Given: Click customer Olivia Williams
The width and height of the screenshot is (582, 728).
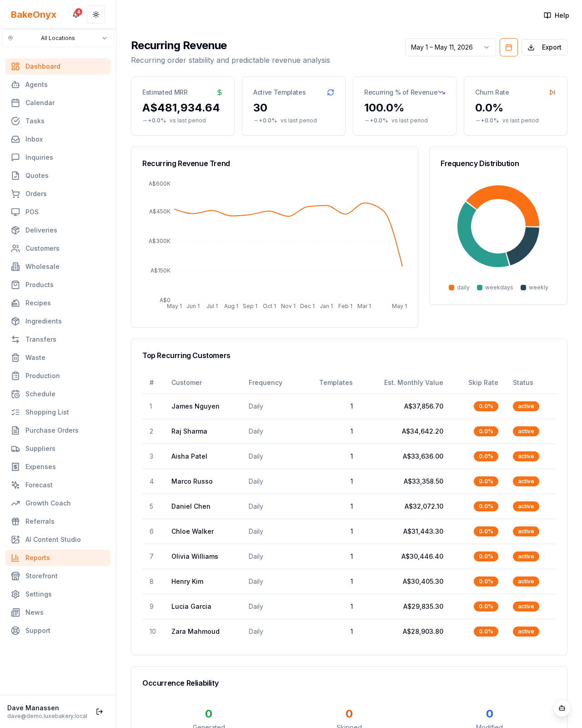Looking at the screenshot, I should pyautogui.click(x=195, y=556).
